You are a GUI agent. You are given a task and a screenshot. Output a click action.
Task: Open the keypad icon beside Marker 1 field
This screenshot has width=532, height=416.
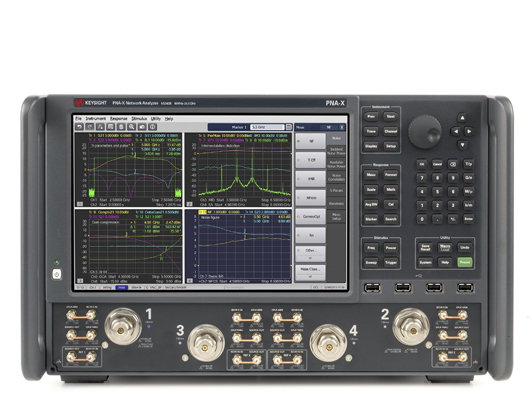coord(289,127)
